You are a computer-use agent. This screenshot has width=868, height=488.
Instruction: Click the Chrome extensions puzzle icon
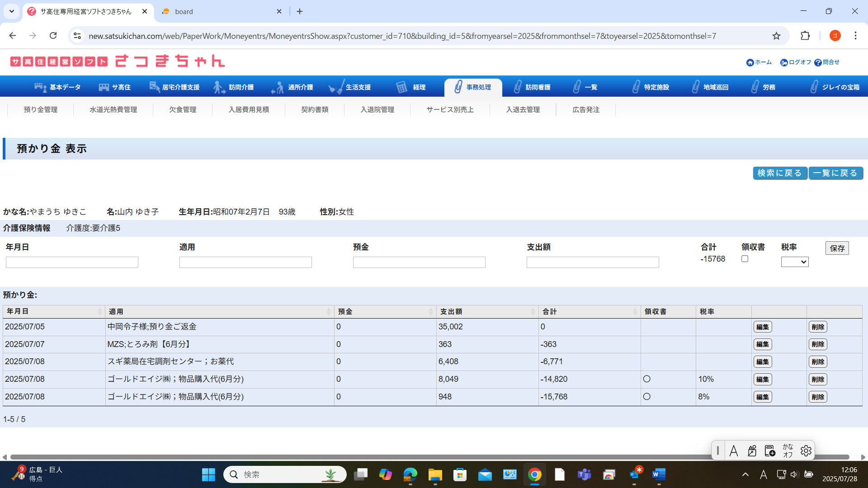pyautogui.click(x=805, y=36)
